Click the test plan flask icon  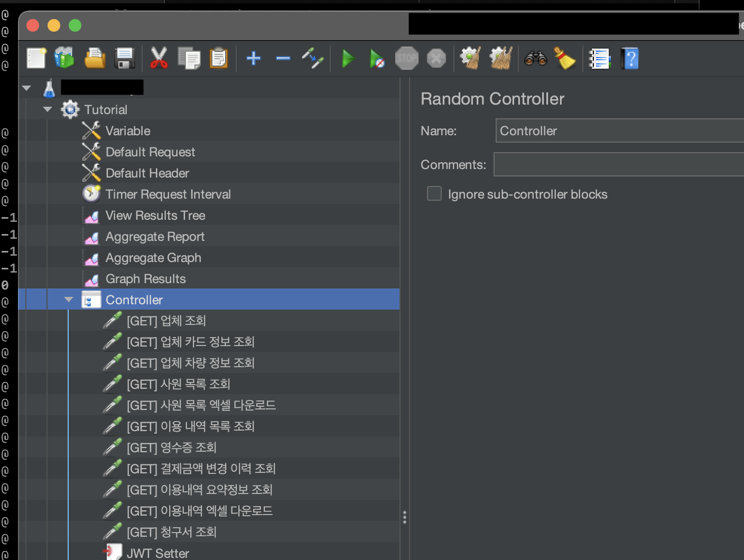tap(49, 88)
